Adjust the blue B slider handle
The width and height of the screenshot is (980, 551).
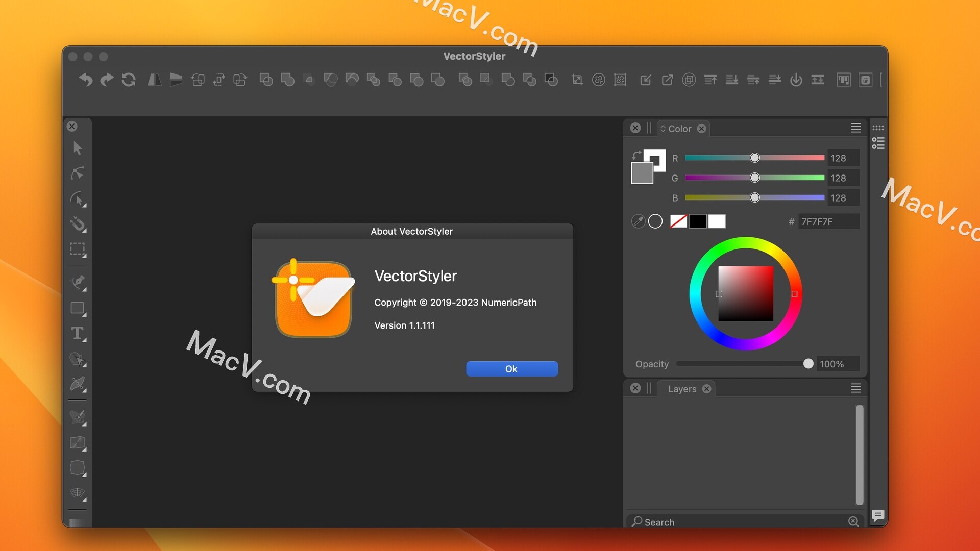[755, 197]
